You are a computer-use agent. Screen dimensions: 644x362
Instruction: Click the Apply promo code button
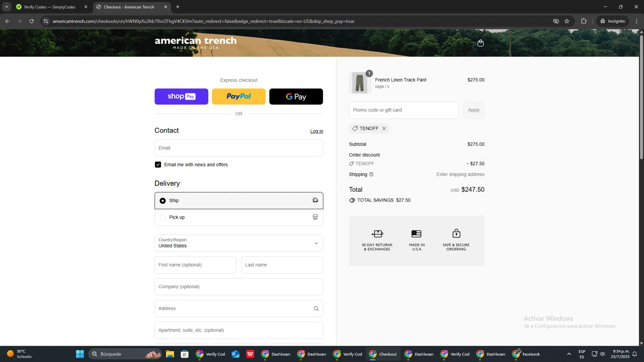coord(474,110)
